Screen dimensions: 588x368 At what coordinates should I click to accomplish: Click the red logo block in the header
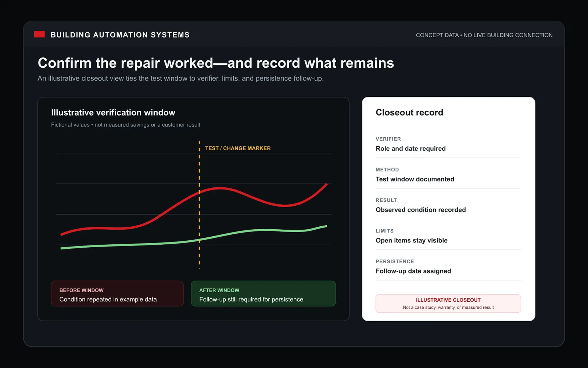click(x=39, y=34)
